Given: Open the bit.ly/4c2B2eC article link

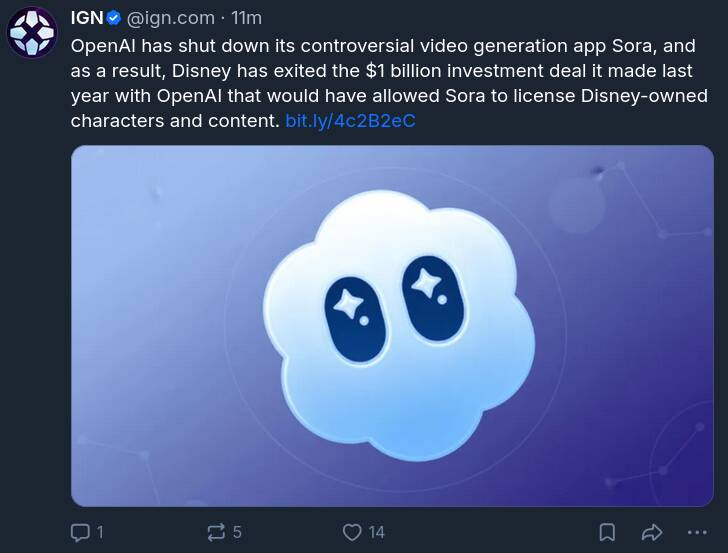Looking at the screenshot, I should pos(350,122).
